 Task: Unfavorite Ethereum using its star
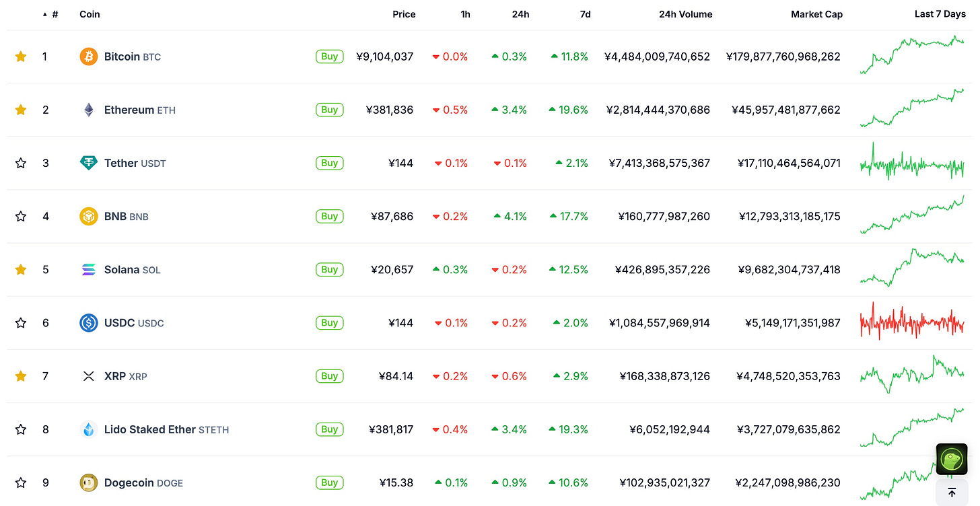(x=21, y=110)
